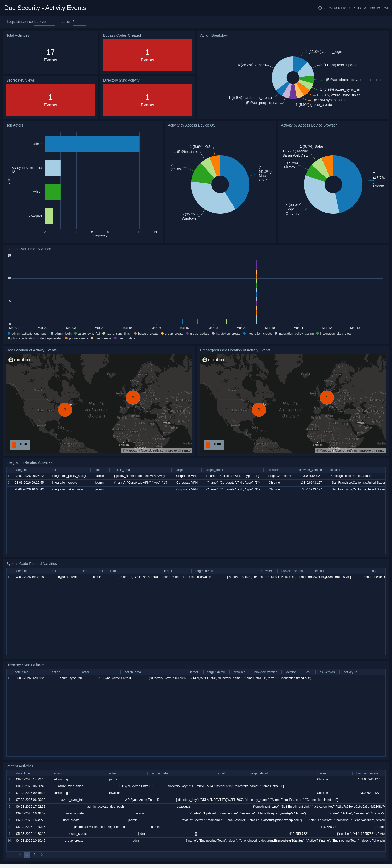Click the _count legend swatch on Geo Location map
The image size is (392, 868).
pos(14,445)
